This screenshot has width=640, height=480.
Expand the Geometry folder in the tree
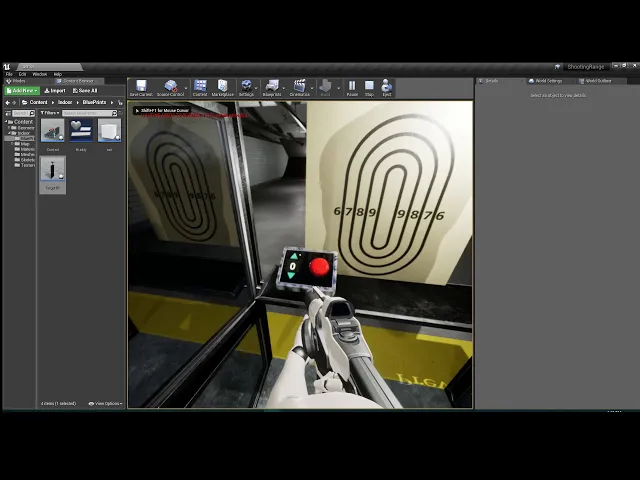point(9,128)
